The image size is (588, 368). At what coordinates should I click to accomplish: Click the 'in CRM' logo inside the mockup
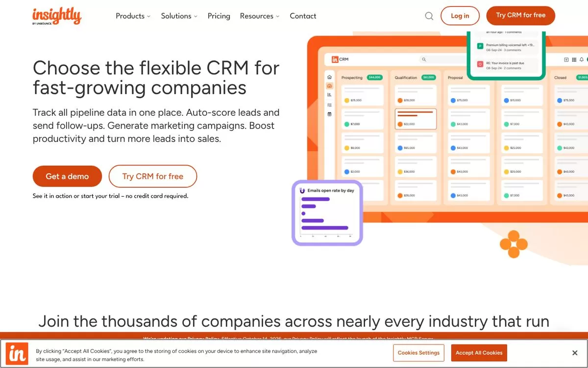[340, 59]
